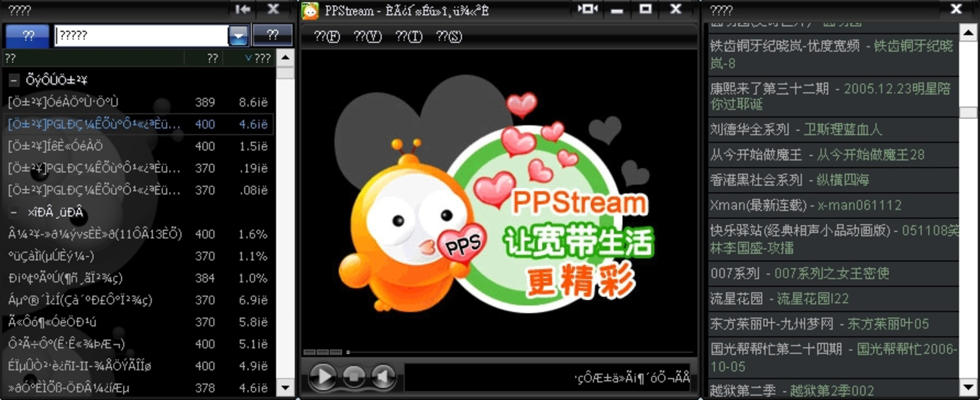Sort by the left name column header

pos(94,58)
